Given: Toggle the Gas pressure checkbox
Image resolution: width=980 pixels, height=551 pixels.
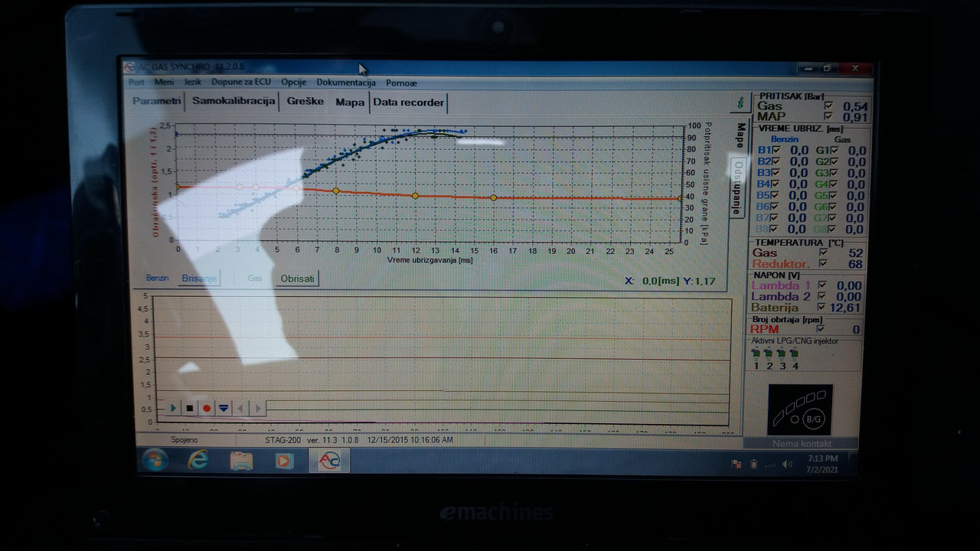Looking at the screenshot, I should (x=828, y=106).
